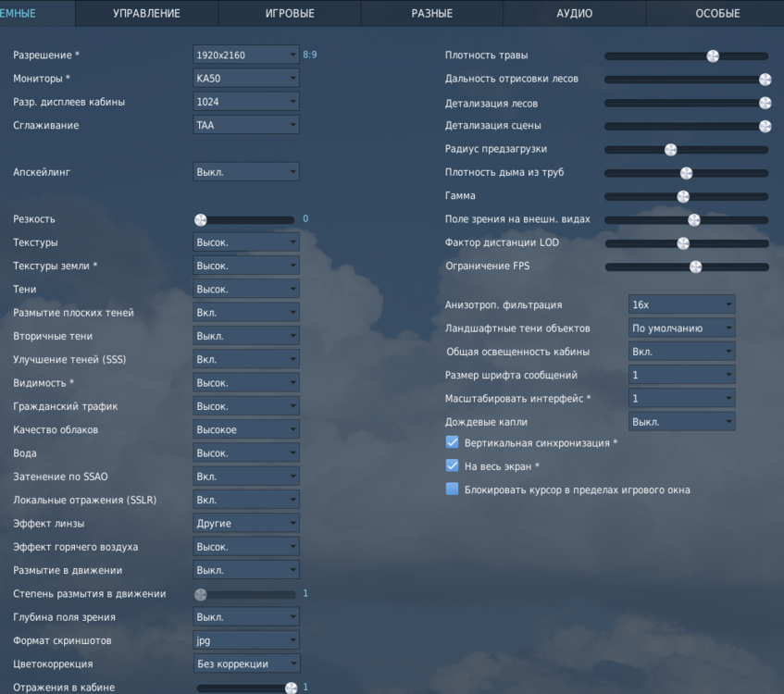The width and height of the screenshot is (784, 694).
Task: Expand the Гражданский трафик dropdown
Action: point(246,406)
